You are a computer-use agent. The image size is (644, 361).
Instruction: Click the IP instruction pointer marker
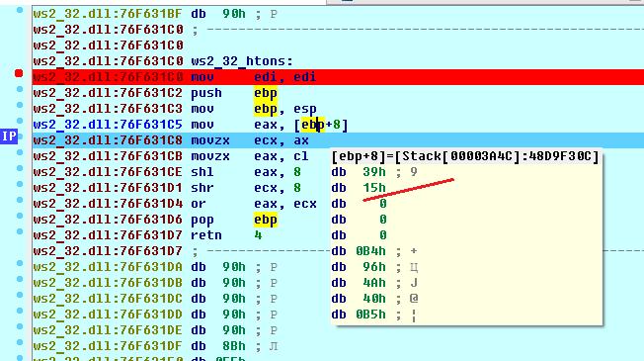point(9,136)
